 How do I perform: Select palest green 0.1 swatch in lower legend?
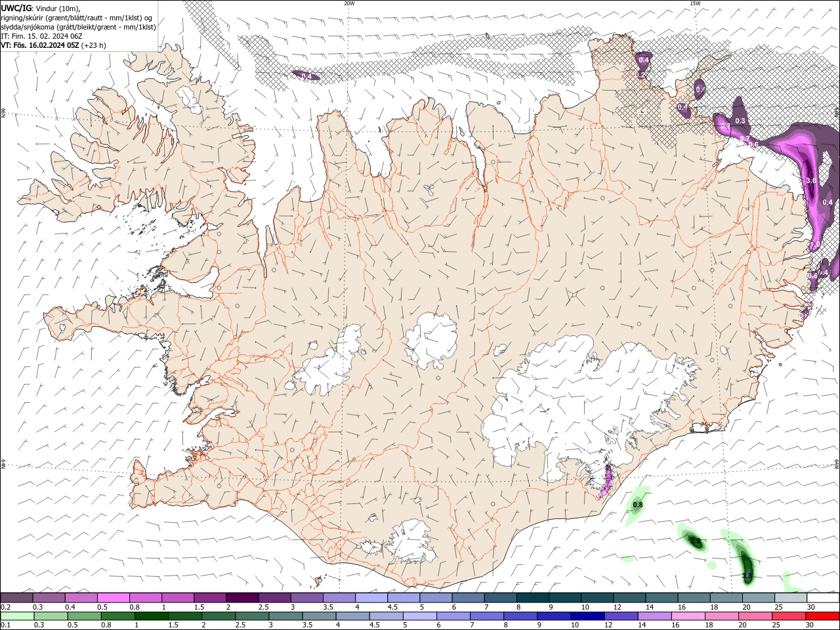coord(16,616)
